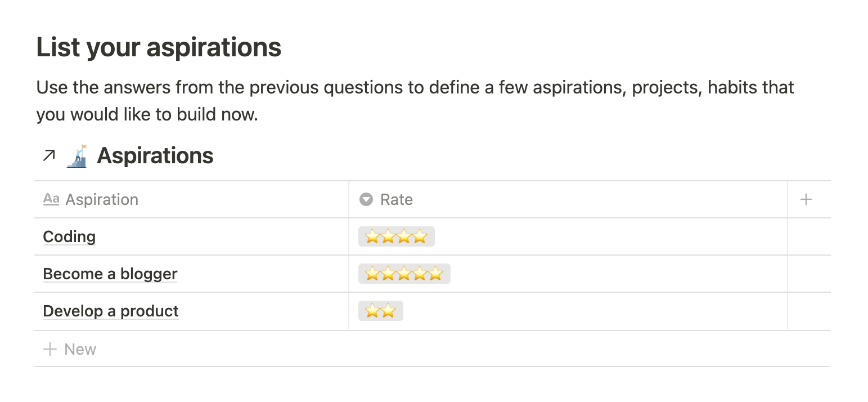Screen dimensions: 868x402
Task: Open the Aspiration column header menu
Action: click(191, 199)
